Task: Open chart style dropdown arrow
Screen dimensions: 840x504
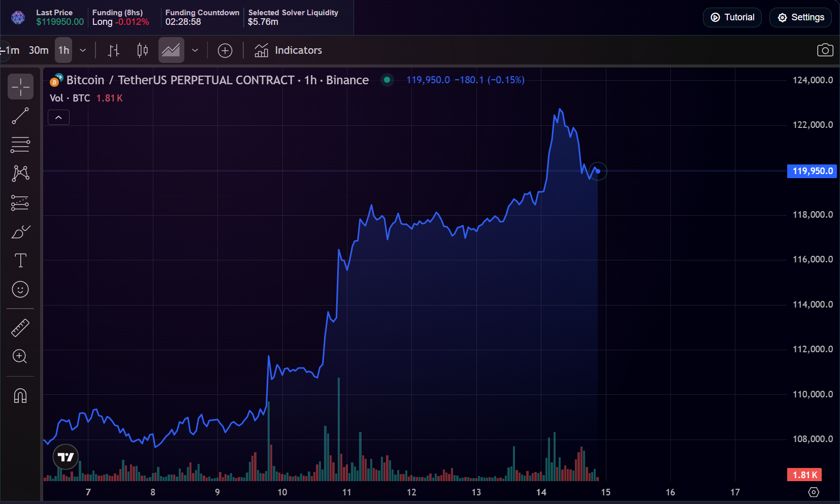Action: pos(195,50)
